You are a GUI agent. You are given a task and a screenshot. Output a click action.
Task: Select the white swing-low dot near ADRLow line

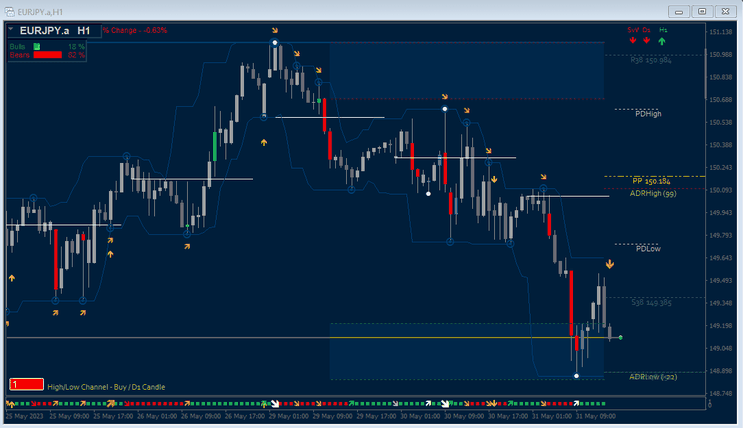pyautogui.click(x=576, y=376)
